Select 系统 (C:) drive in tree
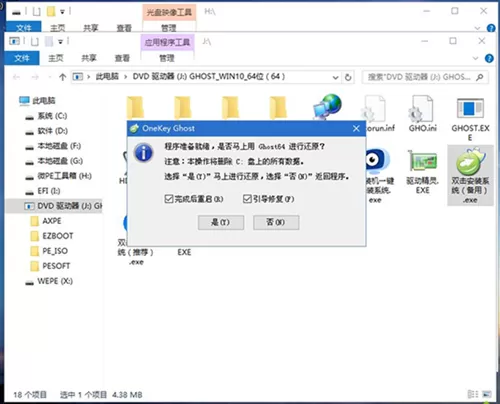Viewport: 500px width, 404px height. pyautogui.click(x=52, y=116)
